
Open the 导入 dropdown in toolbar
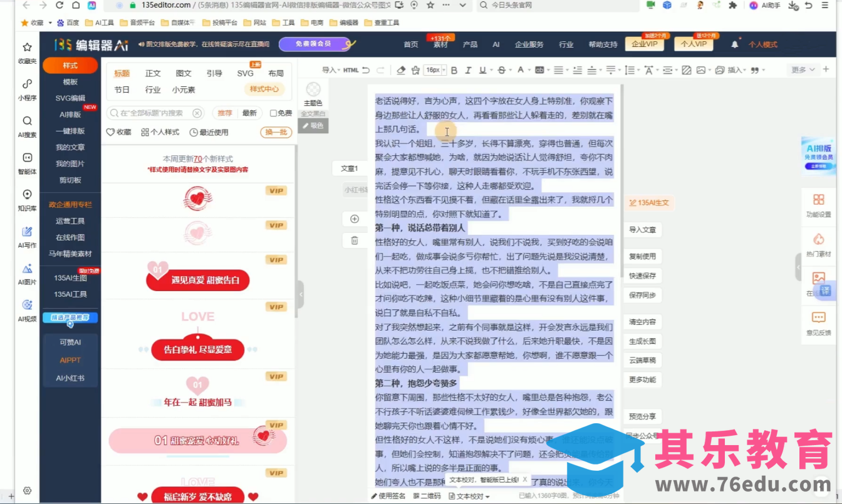tap(331, 69)
